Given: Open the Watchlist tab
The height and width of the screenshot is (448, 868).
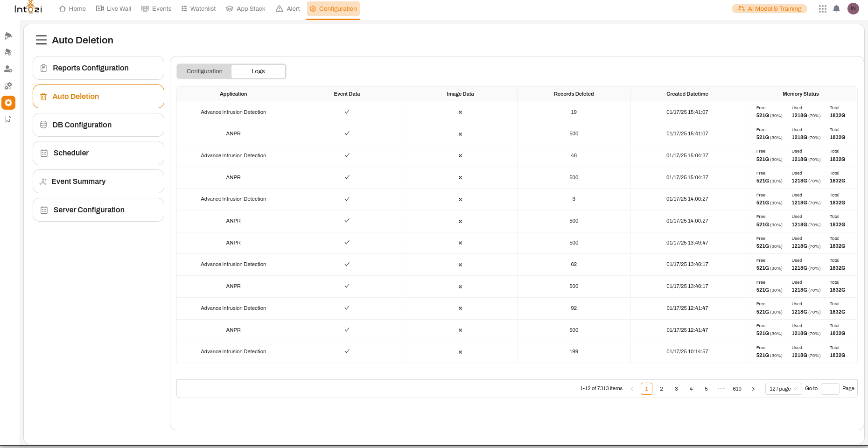Looking at the screenshot, I should (198, 9).
